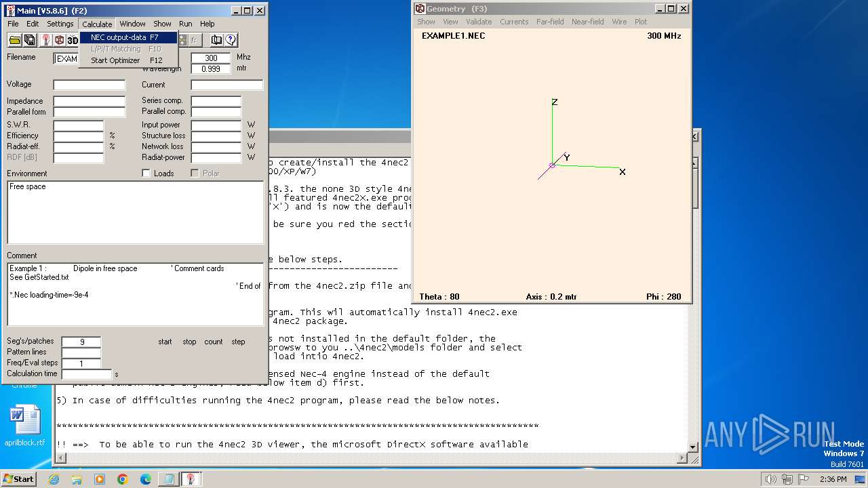Open the 3D viewer toolbar button
The height and width of the screenshot is (488, 868).
[x=73, y=40]
